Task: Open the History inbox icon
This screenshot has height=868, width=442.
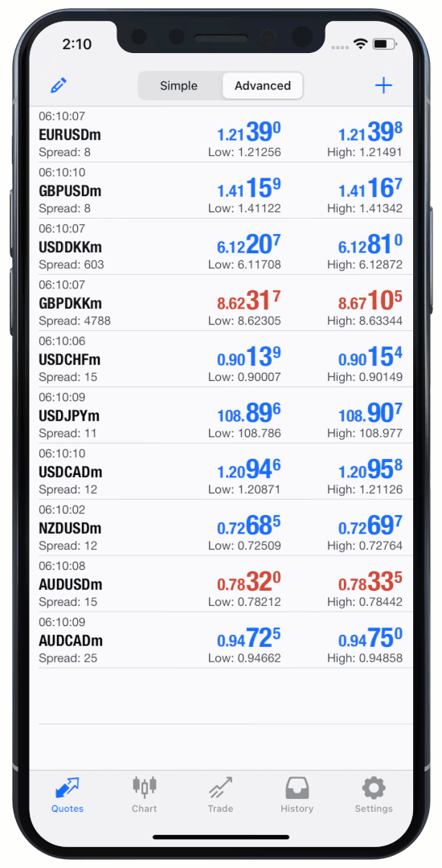Action: click(297, 787)
